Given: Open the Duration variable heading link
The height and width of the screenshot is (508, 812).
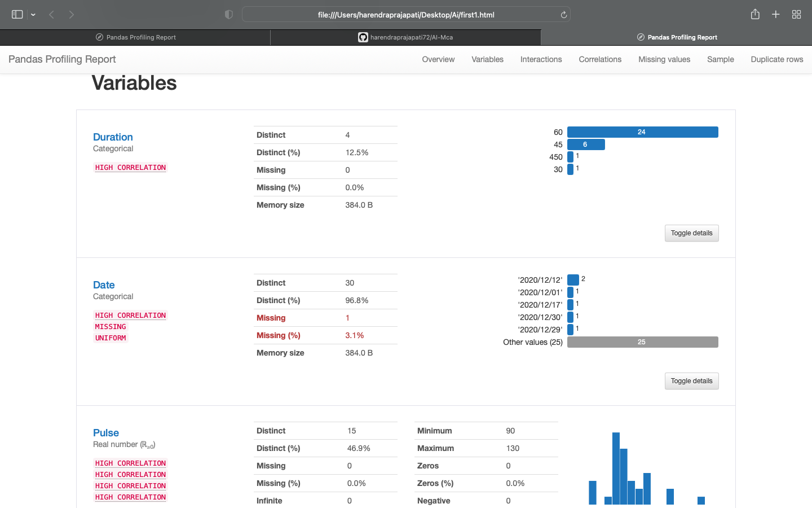Looking at the screenshot, I should 113,137.
